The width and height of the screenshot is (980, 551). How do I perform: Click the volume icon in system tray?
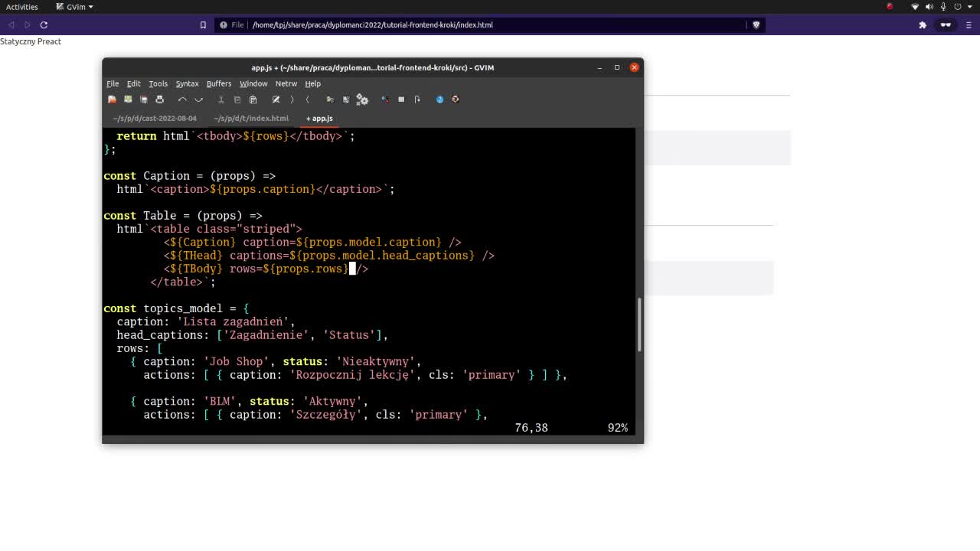coord(929,7)
